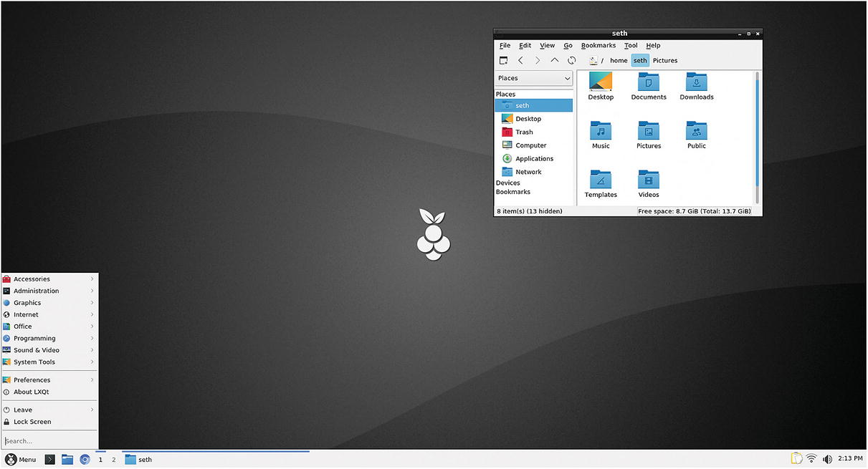Open Applications in the Places sidebar

click(534, 158)
